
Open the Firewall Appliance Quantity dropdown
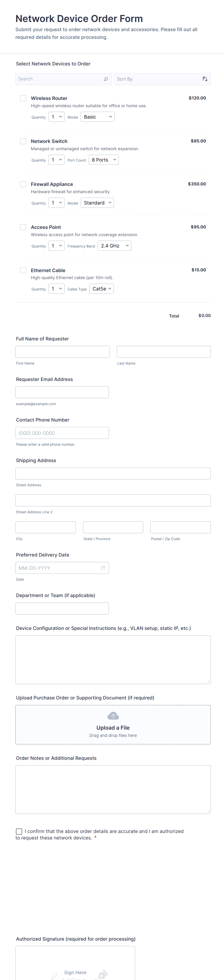pyautogui.click(x=56, y=203)
